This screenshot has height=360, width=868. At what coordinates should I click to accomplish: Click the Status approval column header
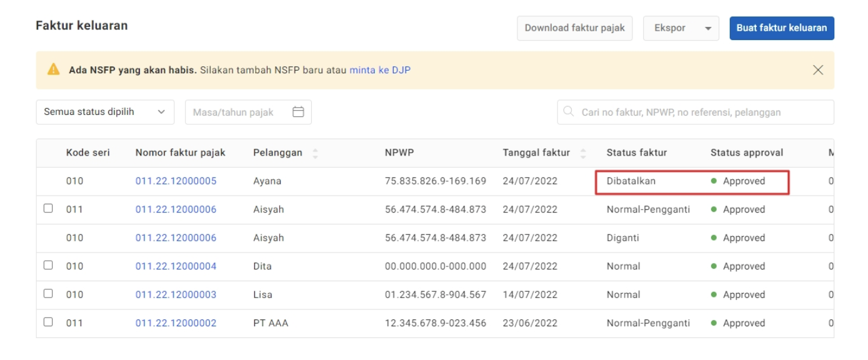[747, 152]
